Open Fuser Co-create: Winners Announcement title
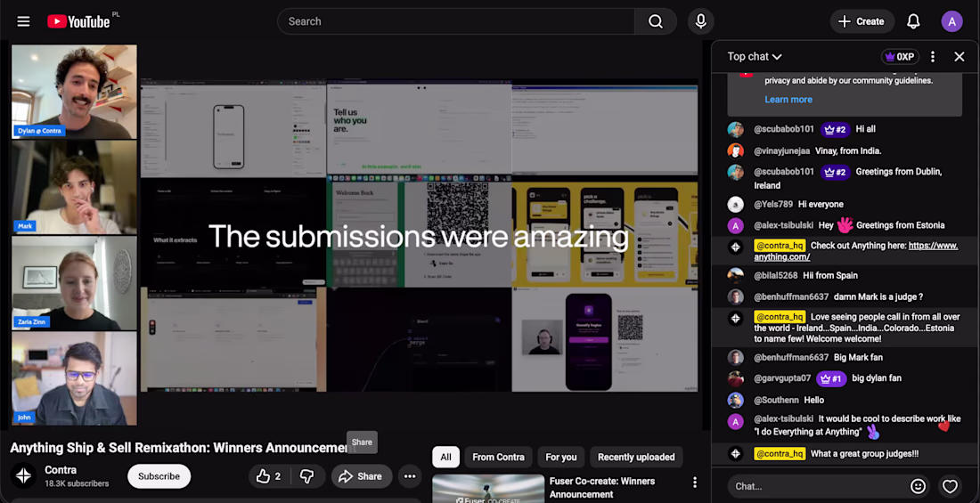 click(x=602, y=487)
